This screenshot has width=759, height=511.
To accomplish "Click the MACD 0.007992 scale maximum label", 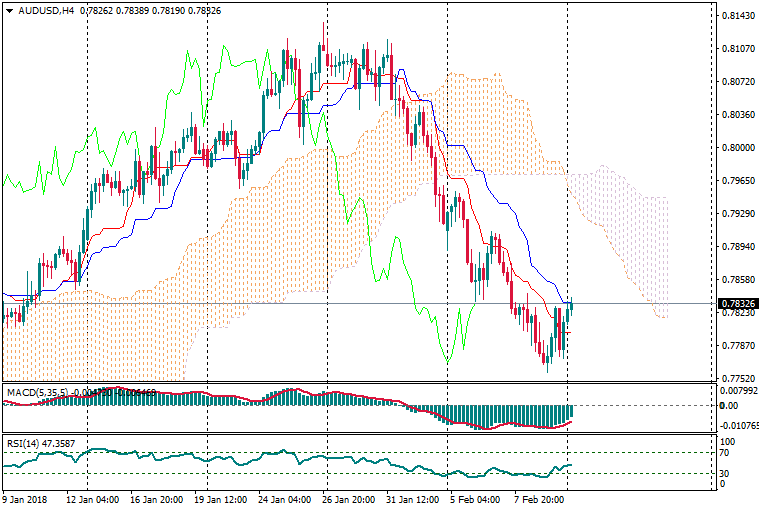I will point(739,391).
